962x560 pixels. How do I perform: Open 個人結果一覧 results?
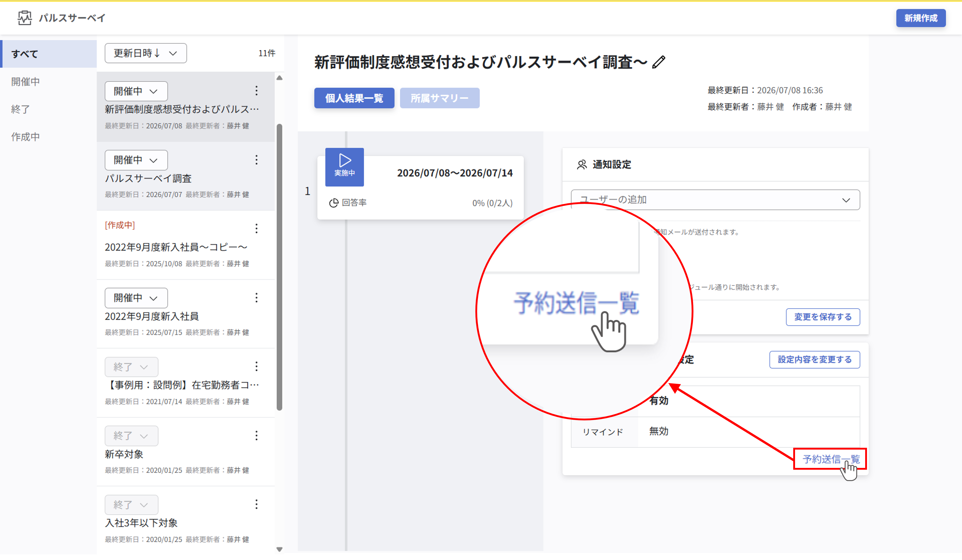click(354, 98)
